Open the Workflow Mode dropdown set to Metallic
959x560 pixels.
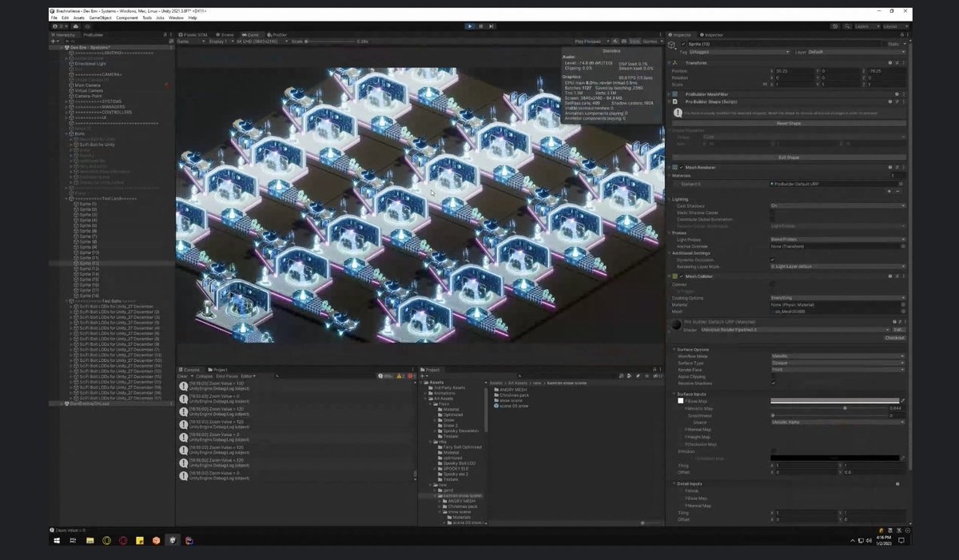tap(838, 356)
